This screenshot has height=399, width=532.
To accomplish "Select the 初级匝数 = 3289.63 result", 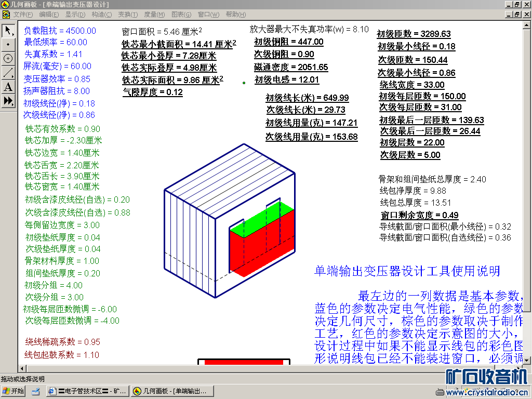I will point(414,34).
